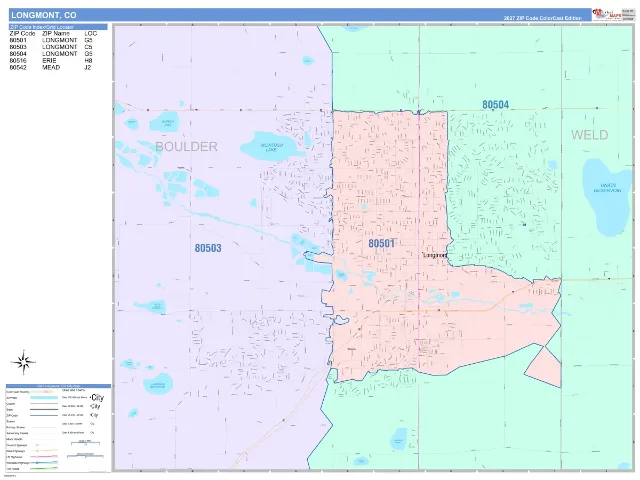The image size is (640, 480).
Task: Click Union Reservoir on the map's east side
Action: (607, 198)
